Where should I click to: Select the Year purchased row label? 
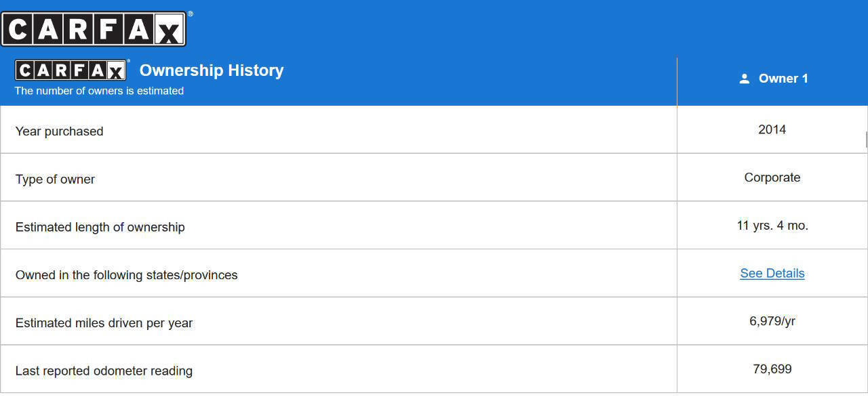[60, 131]
